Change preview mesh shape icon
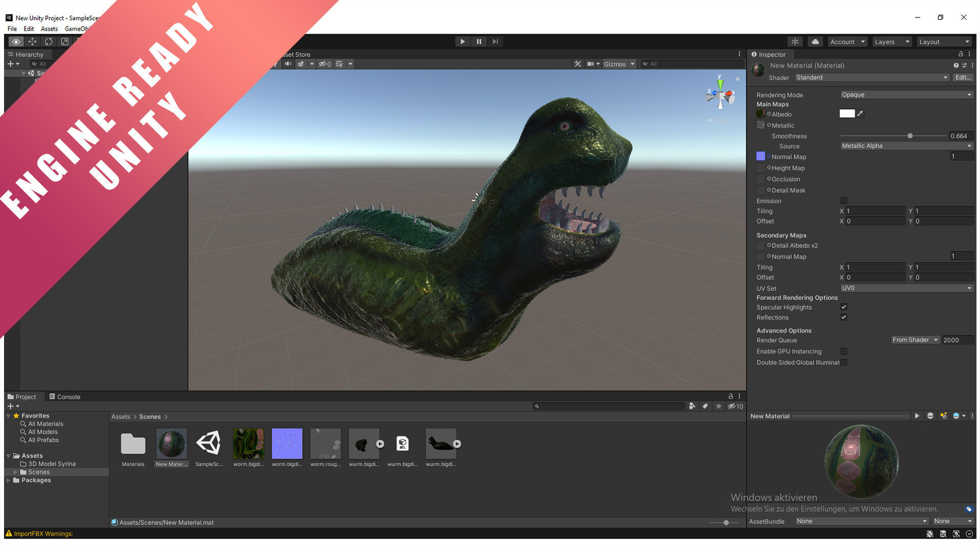The image size is (980, 551). point(930,416)
